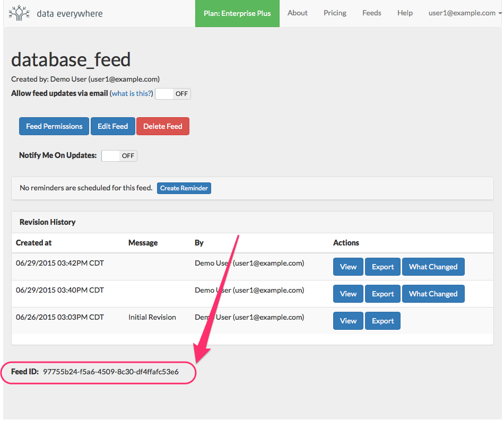Show What Changed for 03:42PM revision
The width and height of the screenshot is (504, 430).
point(433,267)
